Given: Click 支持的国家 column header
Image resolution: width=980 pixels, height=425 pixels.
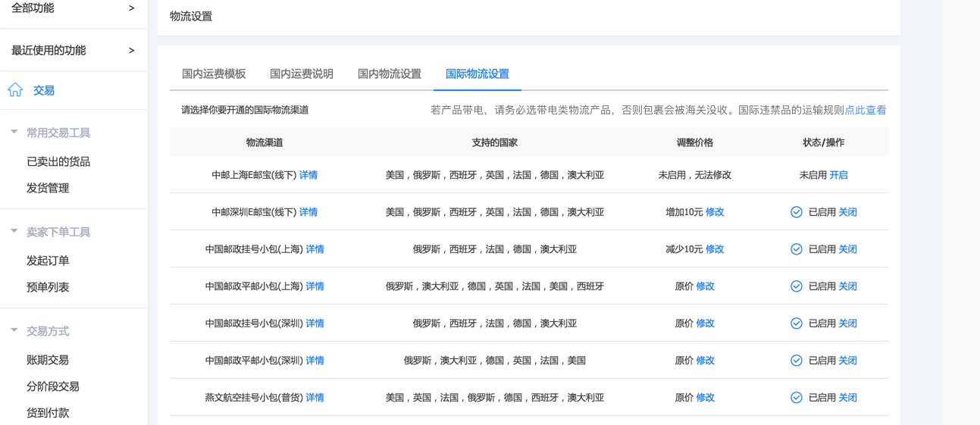Looking at the screenshot, I should click(x=495, y=142).
